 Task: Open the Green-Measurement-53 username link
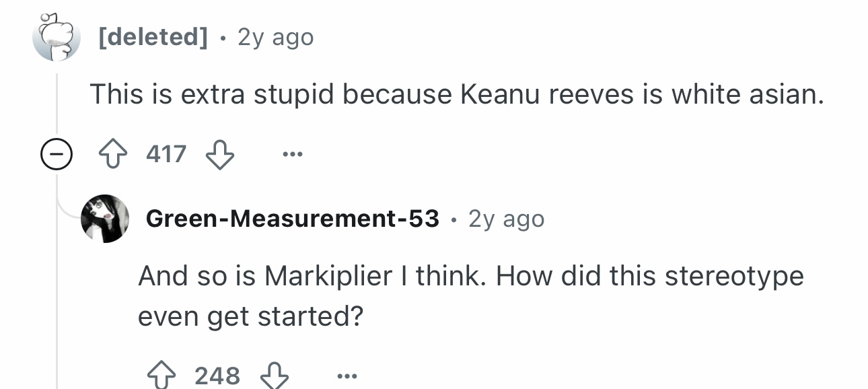(293, 219)
